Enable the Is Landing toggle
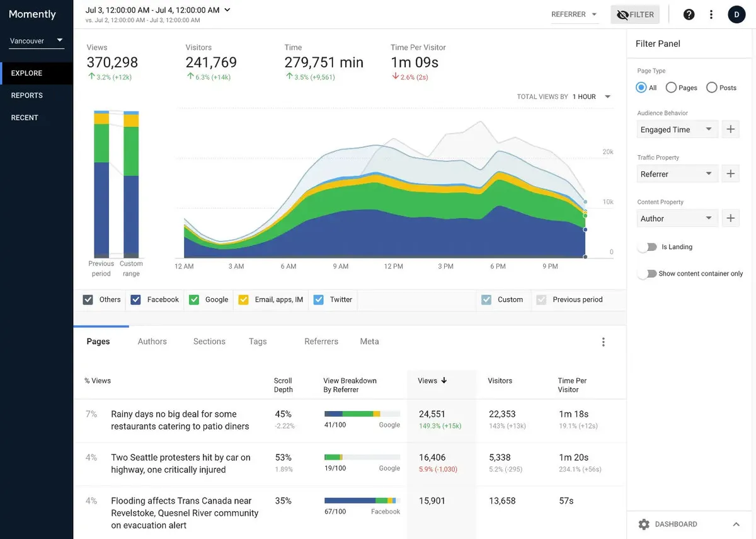 click(x=647, y=247)
